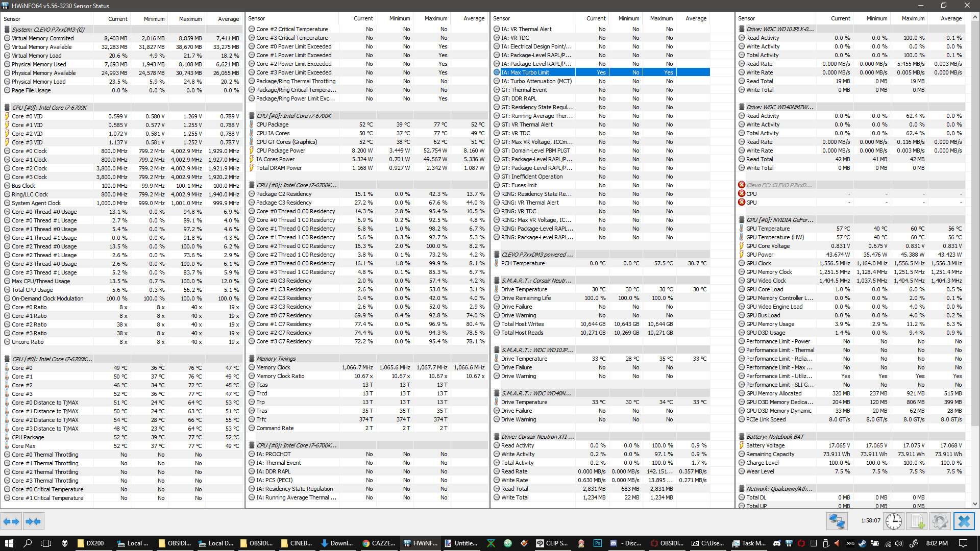Select the S.M.A.R.T.: Corsair Neutr... group header
The width and height of the screenshot is (980, 551).
[x=601, y=281]
